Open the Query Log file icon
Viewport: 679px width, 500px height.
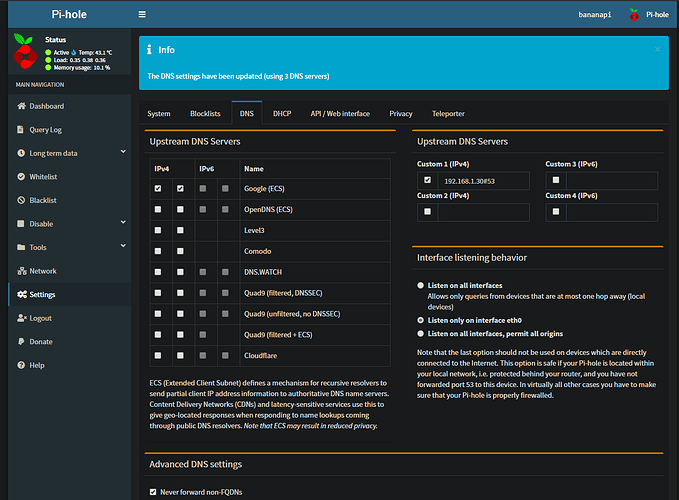coord(20,129)
